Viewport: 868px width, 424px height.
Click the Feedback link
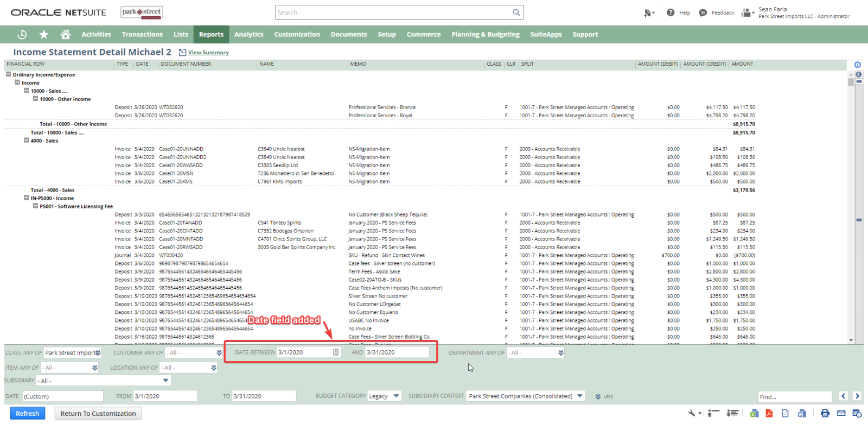(x=723, y=12)
